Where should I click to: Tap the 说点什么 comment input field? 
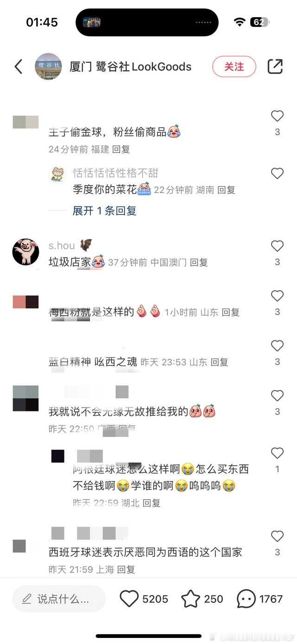click(x=59, y=599)
